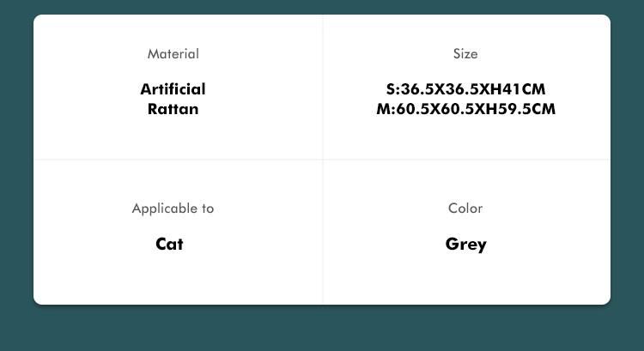This screenshot has height=351, width=644.
Task: Click the teal background left of the card
Action: click(16, 164)
